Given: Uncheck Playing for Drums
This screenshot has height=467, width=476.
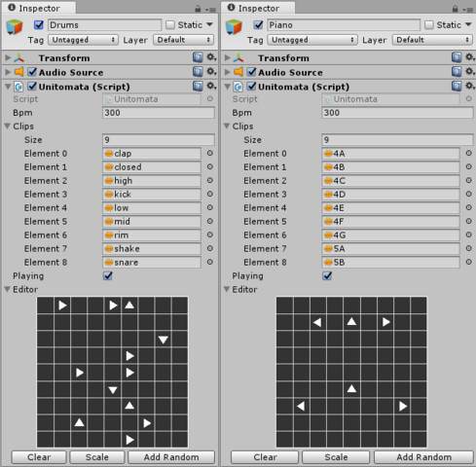Looking at the screenshot, I should pos(108,275).
